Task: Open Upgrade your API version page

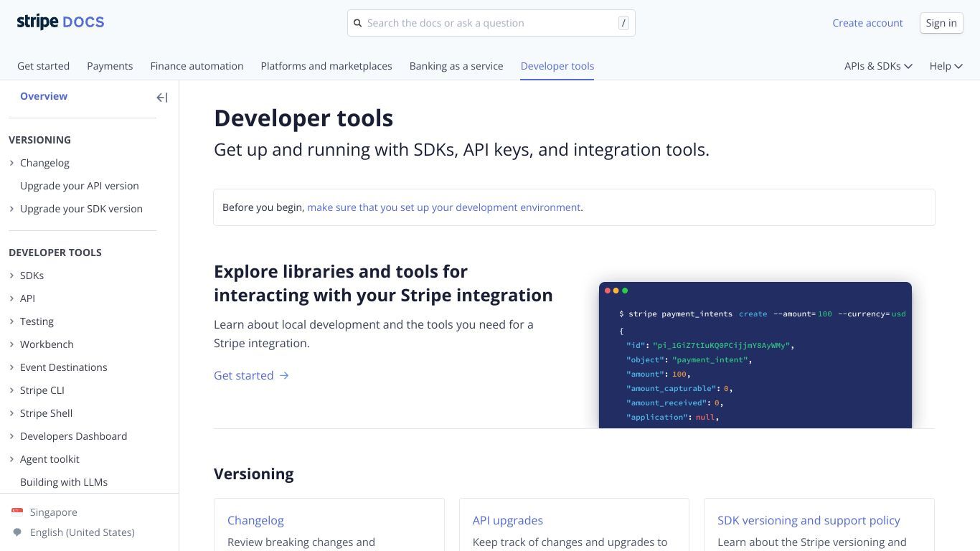Action: [80, 186]
